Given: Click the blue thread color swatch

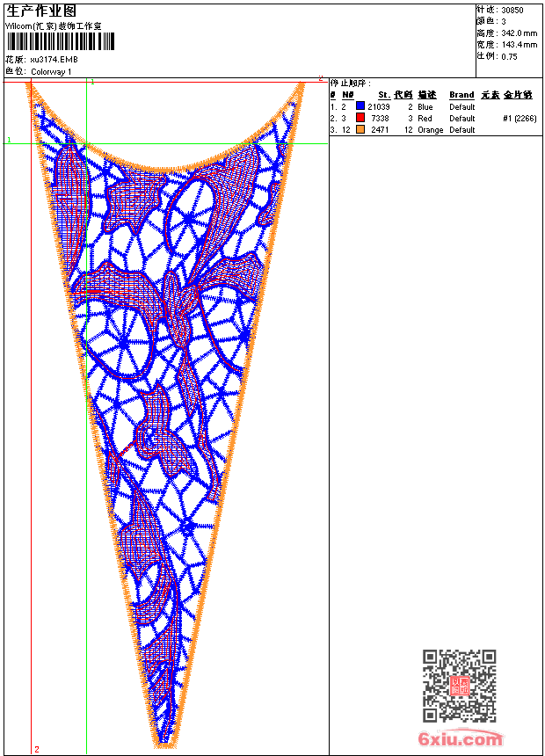Looking at the screenshot, I should pyautogui.click(x=360, y=106).
